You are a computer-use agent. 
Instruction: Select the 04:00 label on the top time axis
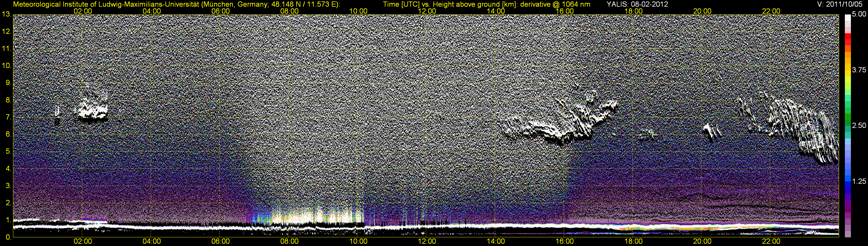(151, 11)
